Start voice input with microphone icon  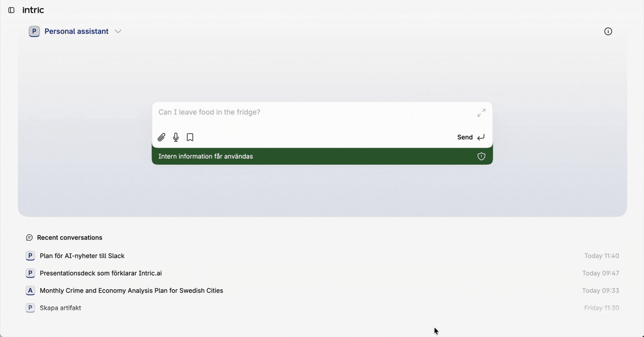pyautogui.click(x=176, y=137)
